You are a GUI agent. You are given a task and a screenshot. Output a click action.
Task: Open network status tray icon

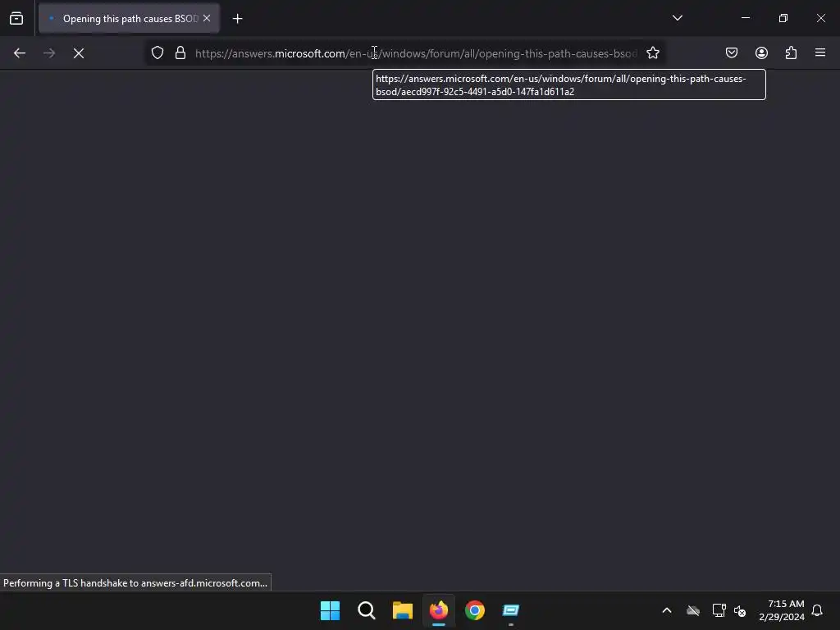719,610
